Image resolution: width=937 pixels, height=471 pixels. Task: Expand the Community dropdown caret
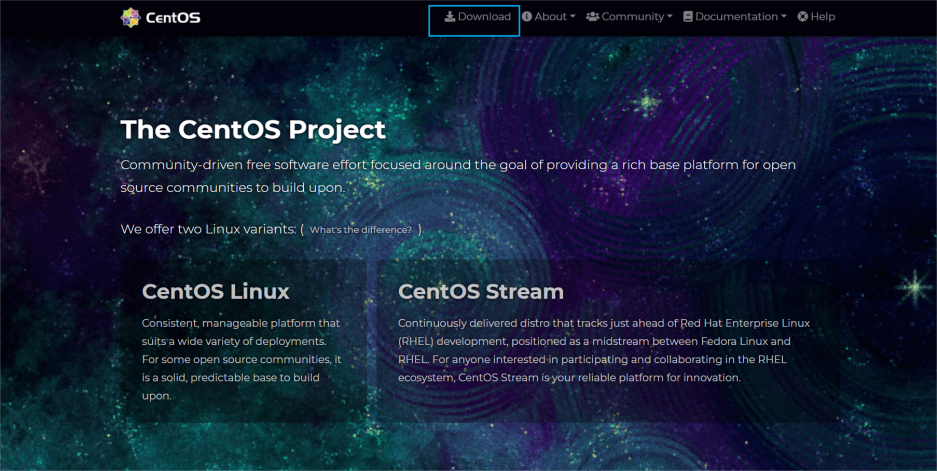click(670, 17)
